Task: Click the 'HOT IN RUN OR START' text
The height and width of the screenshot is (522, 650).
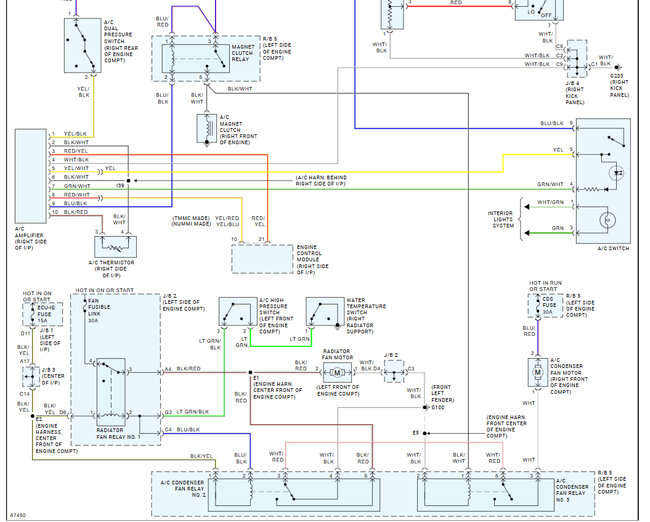Action: pos(546,286)
